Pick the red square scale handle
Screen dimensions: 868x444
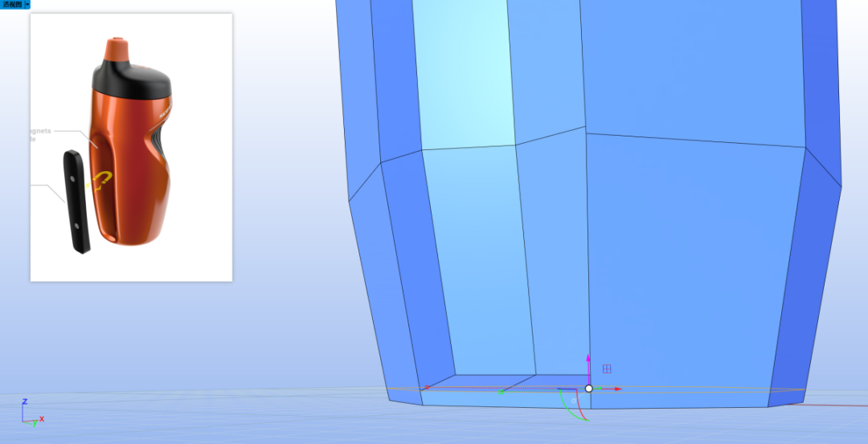pyautogui.click(x=427, y=388)
